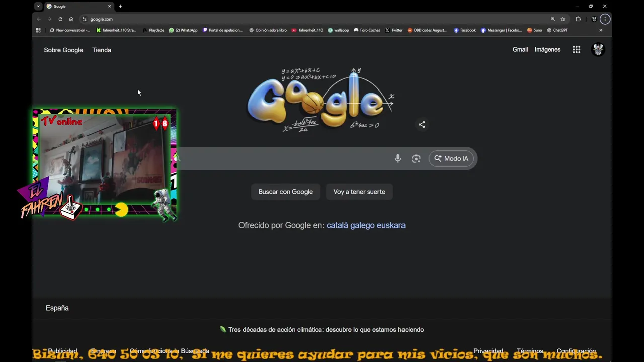Open Chrome three-dot menu
The width and height of the screenshot is (644, 362).
[605, 19]
